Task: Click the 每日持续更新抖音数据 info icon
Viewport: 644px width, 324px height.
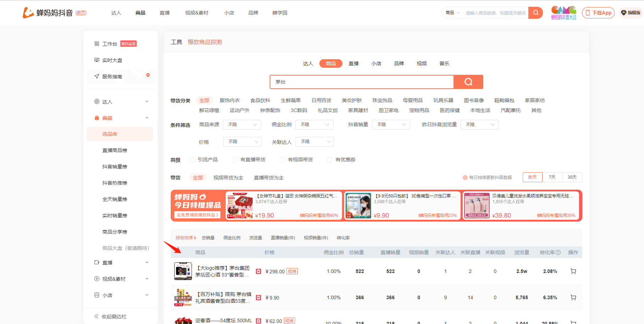Action: coord(465,178)
